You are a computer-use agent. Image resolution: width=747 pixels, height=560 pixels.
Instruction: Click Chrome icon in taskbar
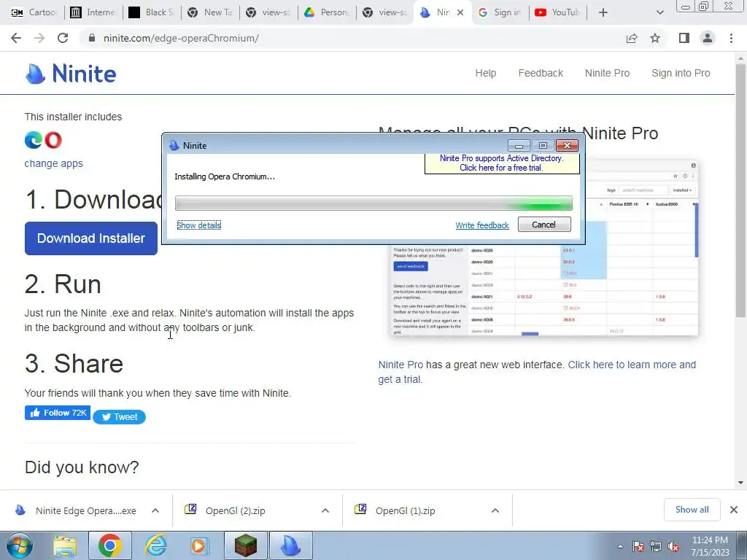(110, 545)
